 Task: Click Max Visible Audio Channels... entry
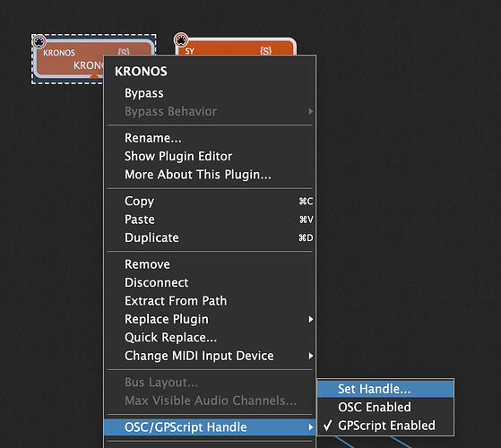pyautogui.click(x=210, y=401)
